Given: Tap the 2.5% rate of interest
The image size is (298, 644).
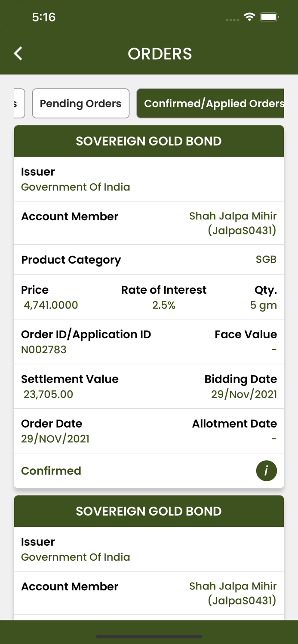Looking at the screenshot, I should click(x=164, y=305).
